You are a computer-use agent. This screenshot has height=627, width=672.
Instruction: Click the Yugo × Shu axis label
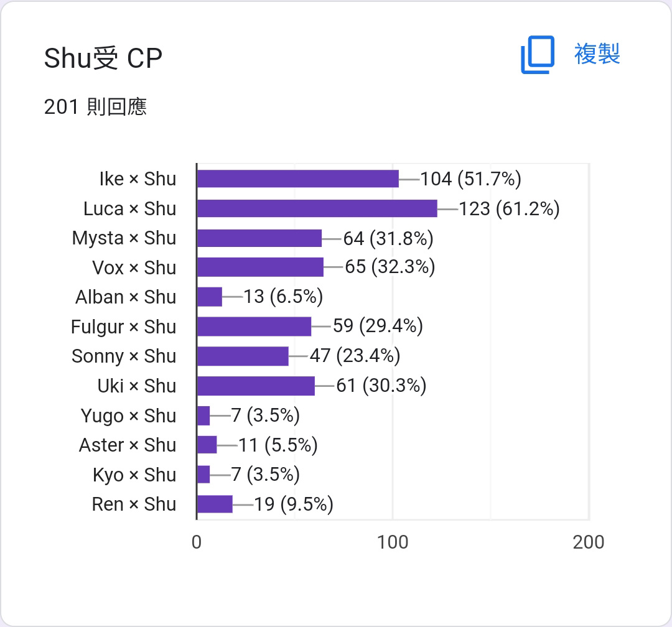click(x=129, y=416)
